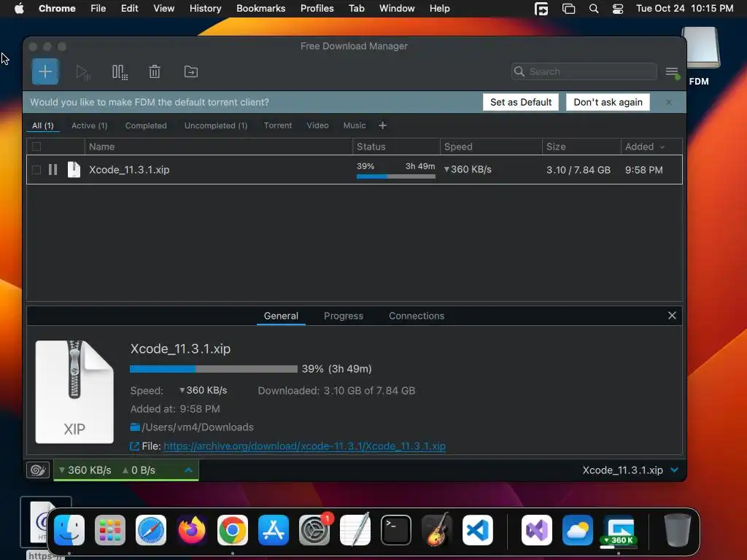Click the Move to folder toolbar icon
The height and width of the screenshot is (560, 747).
[x=191, y=71]
